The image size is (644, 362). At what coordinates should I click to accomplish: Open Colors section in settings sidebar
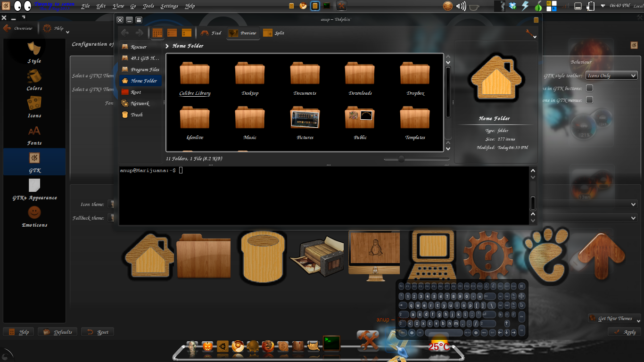point(34,79)
